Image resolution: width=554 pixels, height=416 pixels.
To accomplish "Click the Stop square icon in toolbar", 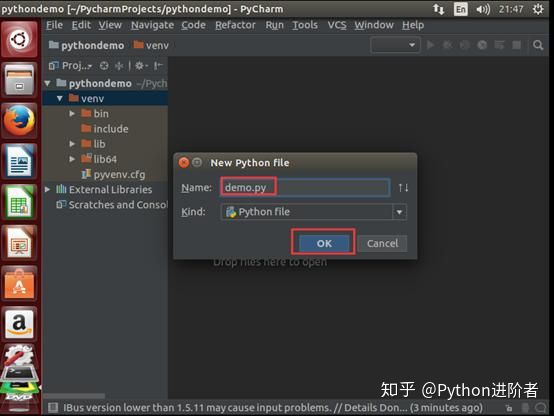I will point(516,45).
